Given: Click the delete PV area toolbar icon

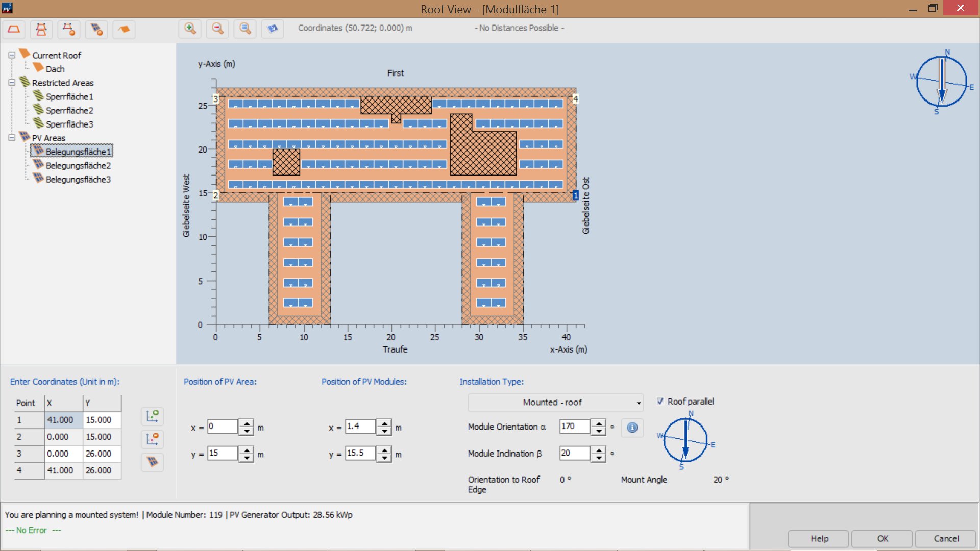Looking at the screenshot, I should 96,29.
